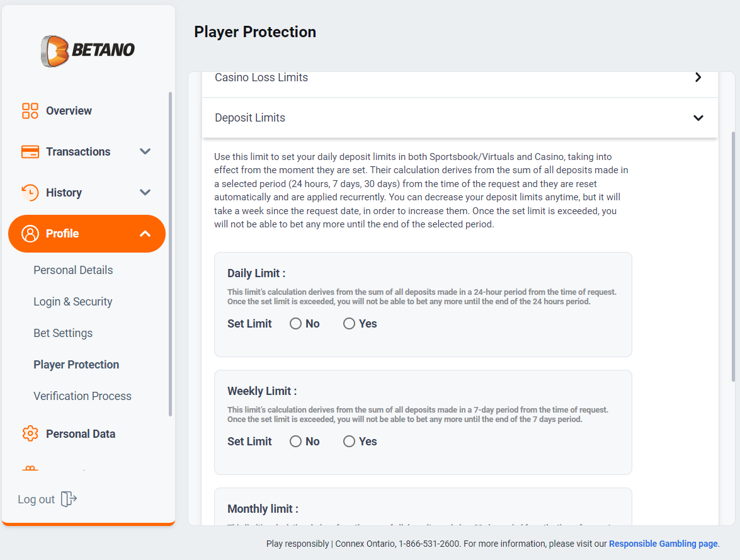Image resolution: width=740 pixels, height=560 pixels.
Task: Expand the Transactions menu chevron
Action: (145, 152)
